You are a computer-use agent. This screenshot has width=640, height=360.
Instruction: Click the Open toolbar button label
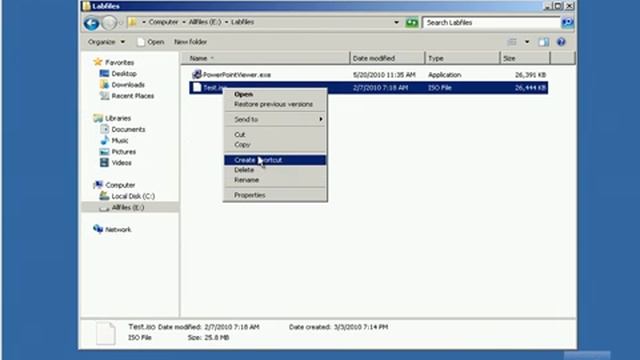(x=156, y=42)
